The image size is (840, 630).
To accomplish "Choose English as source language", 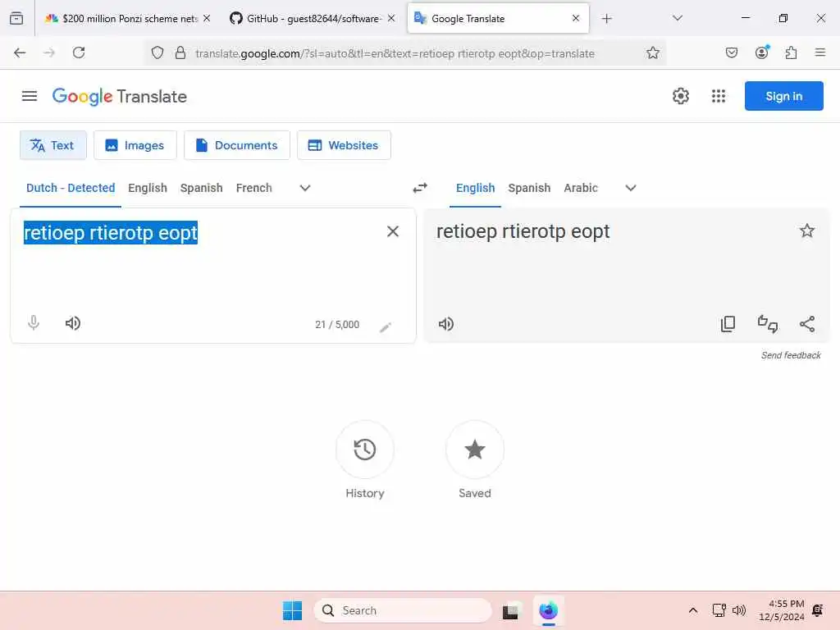I will (x=148, y=188).
